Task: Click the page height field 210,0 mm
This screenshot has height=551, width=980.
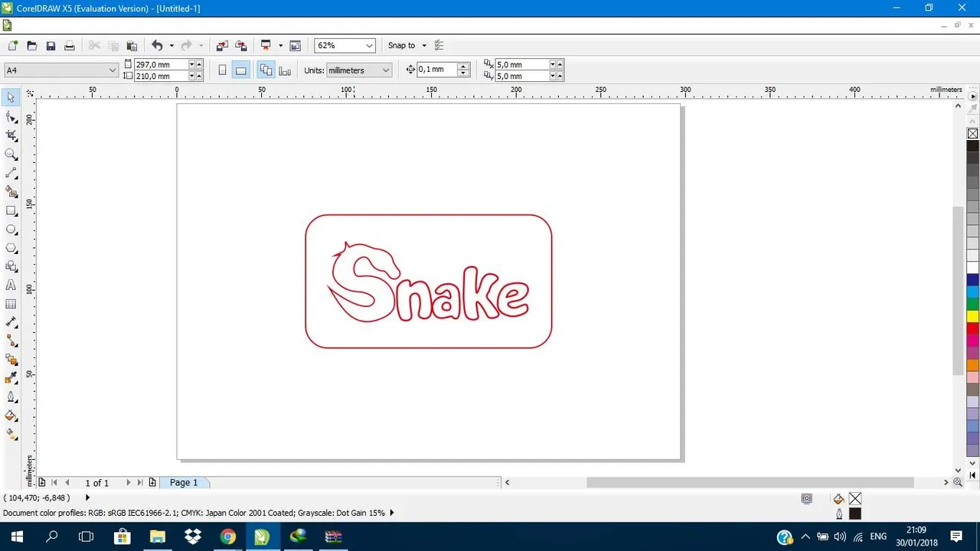Action: 161,77
